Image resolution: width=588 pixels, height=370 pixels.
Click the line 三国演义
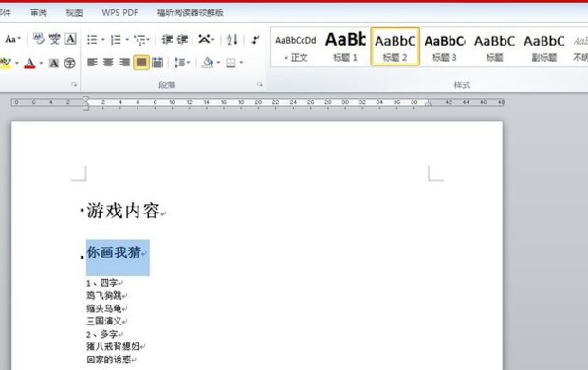(104, 322)
